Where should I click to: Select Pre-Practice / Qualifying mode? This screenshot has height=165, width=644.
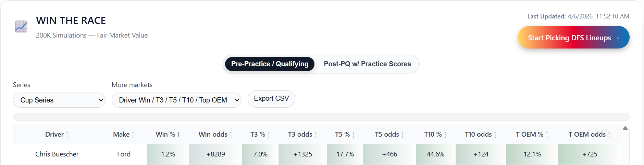coord(270,64)
